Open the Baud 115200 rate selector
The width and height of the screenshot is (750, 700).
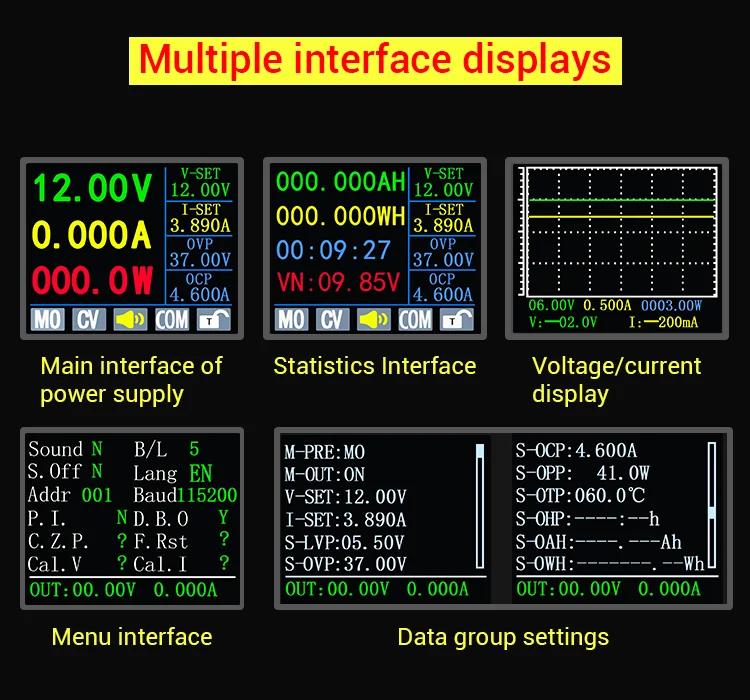pyautogui.click(x=208, y=495)
